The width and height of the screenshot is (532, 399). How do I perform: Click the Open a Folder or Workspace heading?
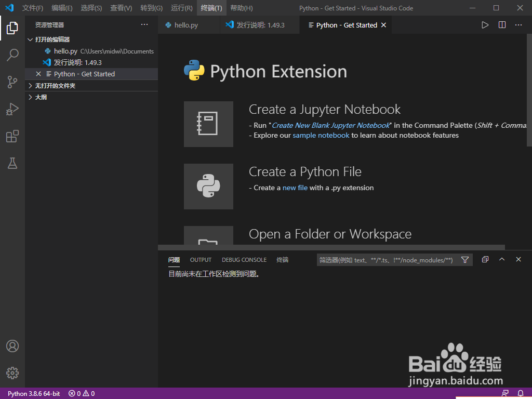click(x=330, y=234)
